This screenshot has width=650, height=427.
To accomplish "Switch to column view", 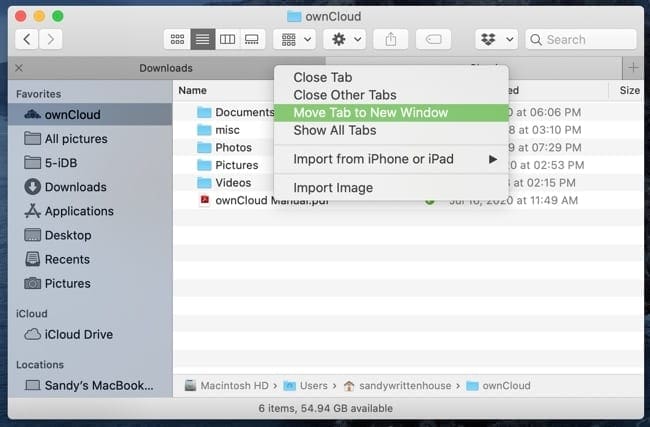I will pyautogui.click(x=227, y=39).
